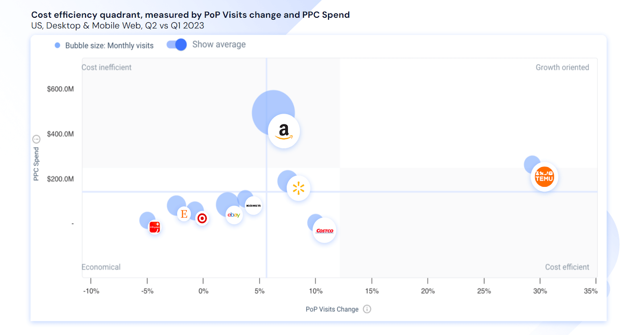Viewport: 644px width, 335px height.
Task: Click the Growth oriented quadrant label
Action: [x=562, y=67]
